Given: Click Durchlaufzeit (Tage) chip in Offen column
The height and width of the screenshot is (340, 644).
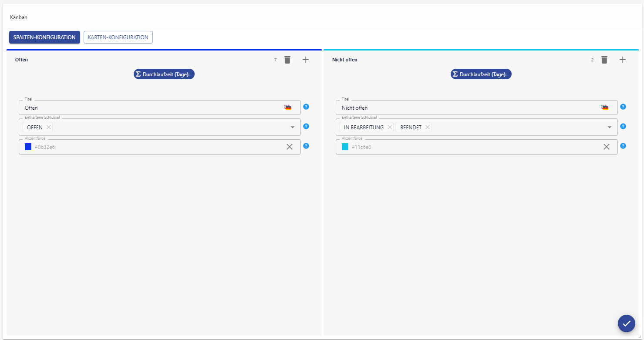Looking at the screenshot, I should tap(164, 74).
